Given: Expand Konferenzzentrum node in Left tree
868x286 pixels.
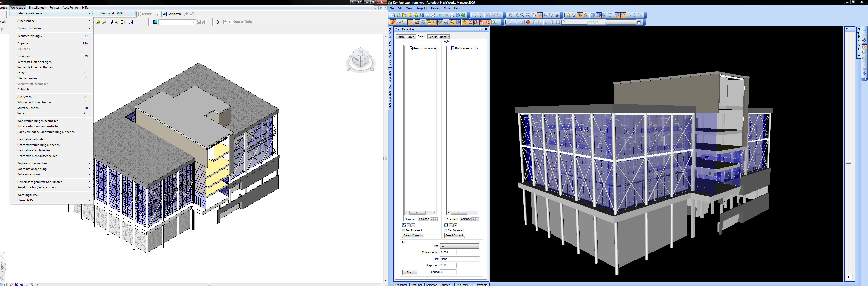Looking at the screenshot, I should (x=408, y=48).
